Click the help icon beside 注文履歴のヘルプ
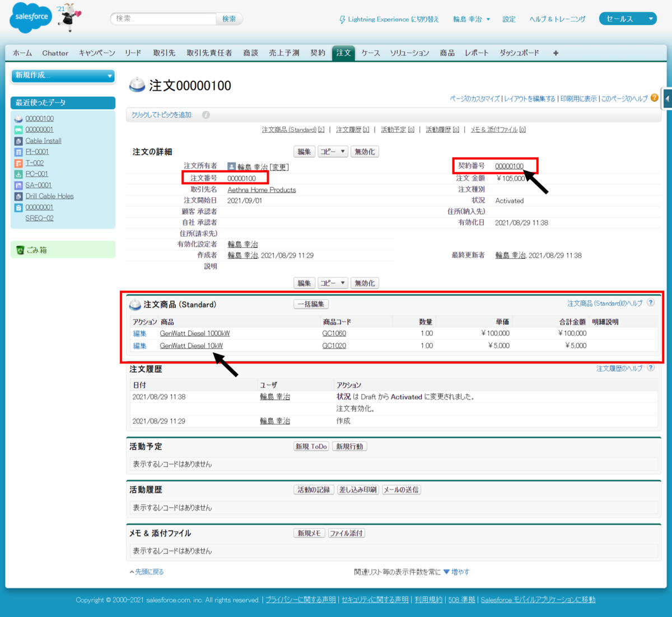This screenshot has width=672, height=617. coord(651,368)
